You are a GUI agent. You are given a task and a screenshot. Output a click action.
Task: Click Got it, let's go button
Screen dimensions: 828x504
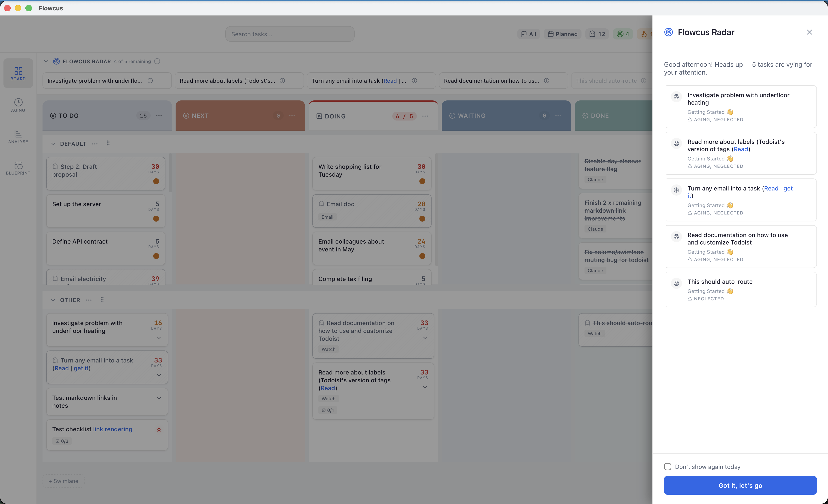(740, 486)
